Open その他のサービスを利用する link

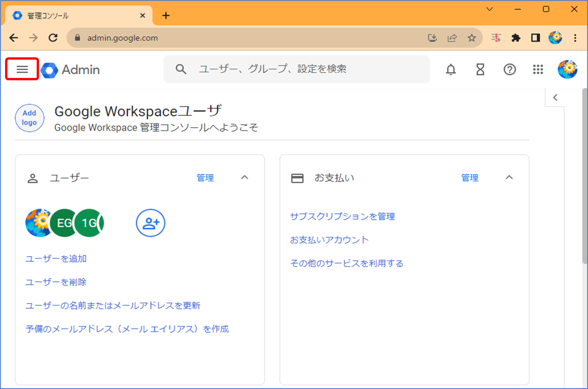(x=346, y=263)
